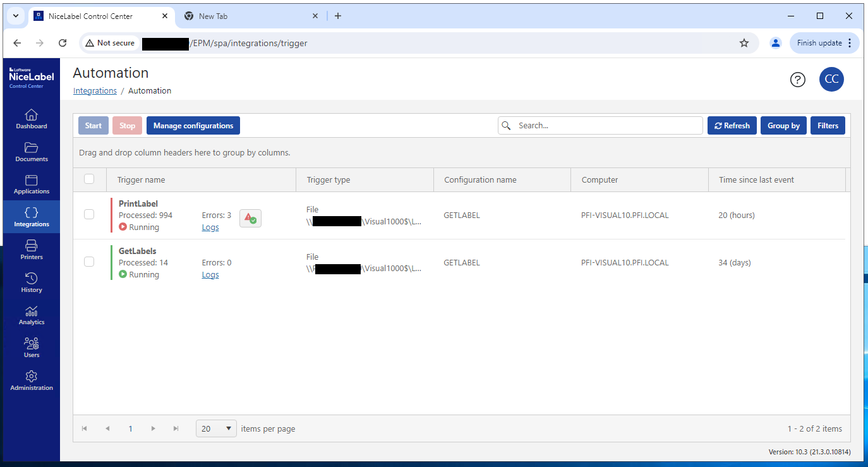
Task: Switch to the New Tab browser tab
Action: [x=250, y=16]
